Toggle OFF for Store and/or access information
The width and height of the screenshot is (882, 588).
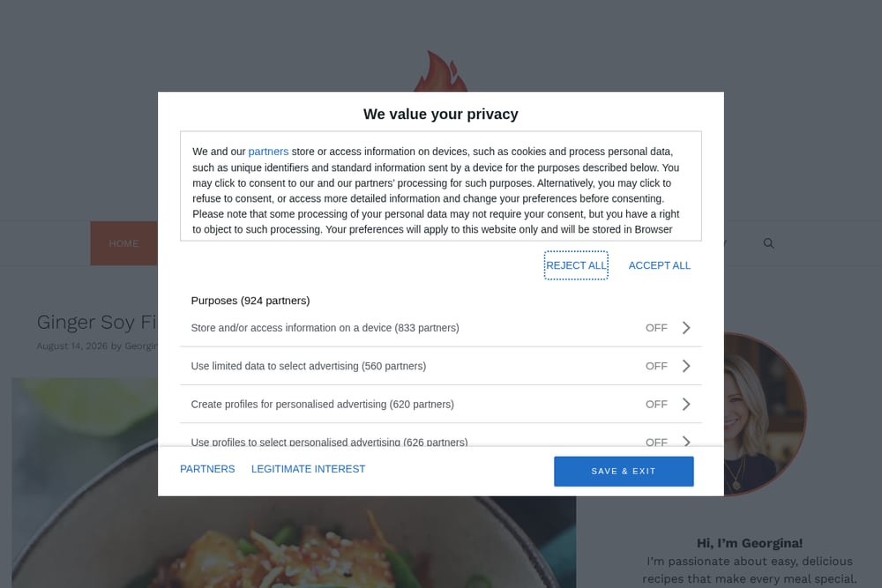(x=656, y=328)
